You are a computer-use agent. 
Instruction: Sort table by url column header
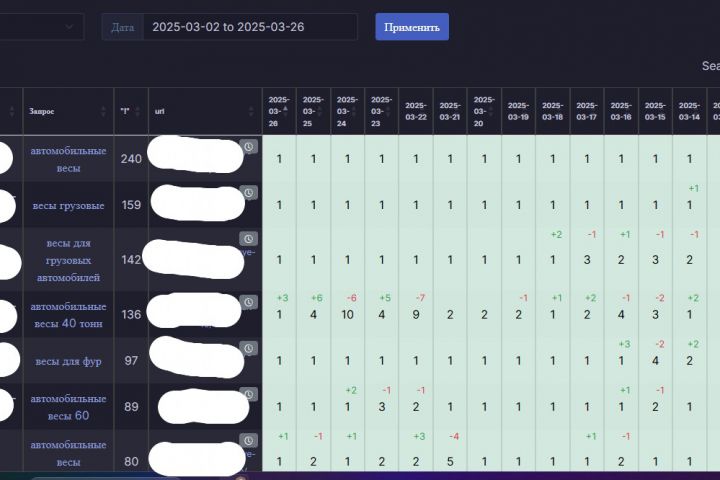pos(160,111)
